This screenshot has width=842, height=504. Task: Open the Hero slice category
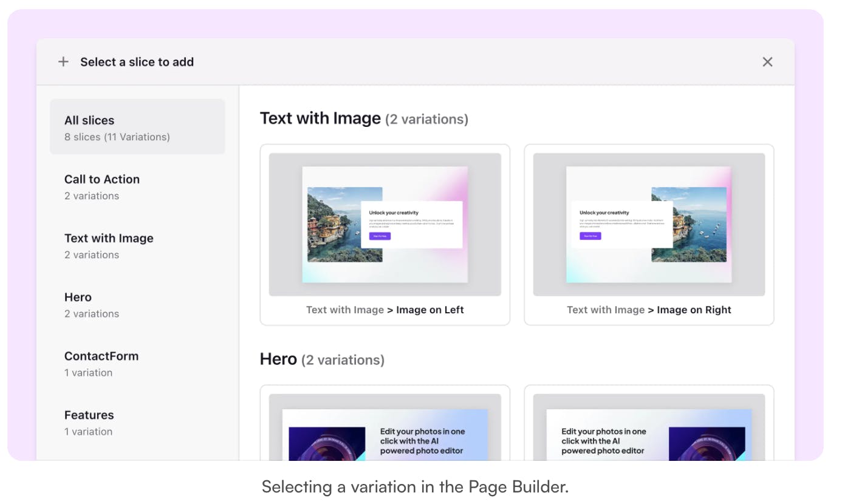click(78, 297)
